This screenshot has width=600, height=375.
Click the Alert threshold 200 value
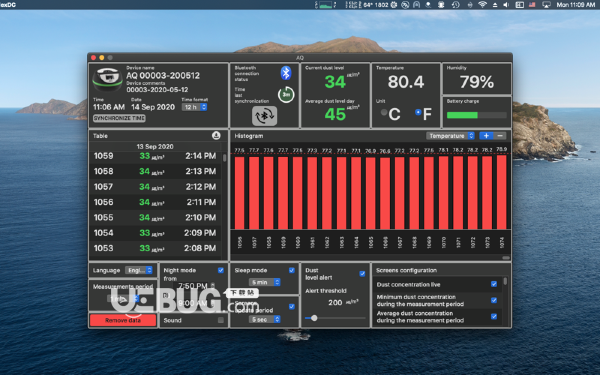pyautogui.click(x=335, y=303)
